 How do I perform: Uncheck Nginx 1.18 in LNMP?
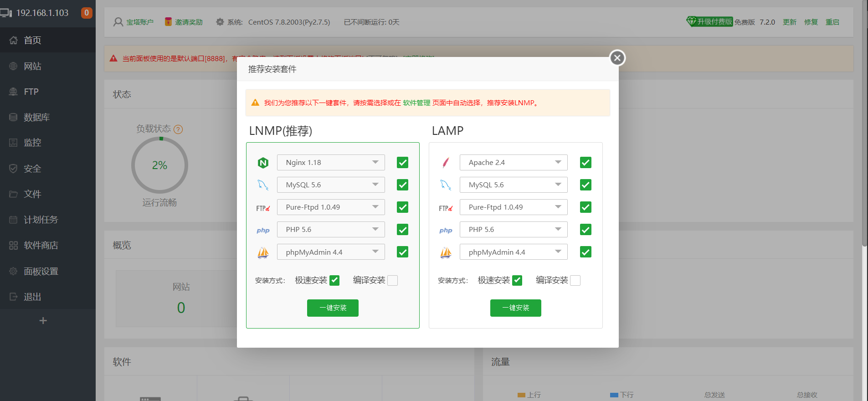pyautogui.click(x=402, y=163)
